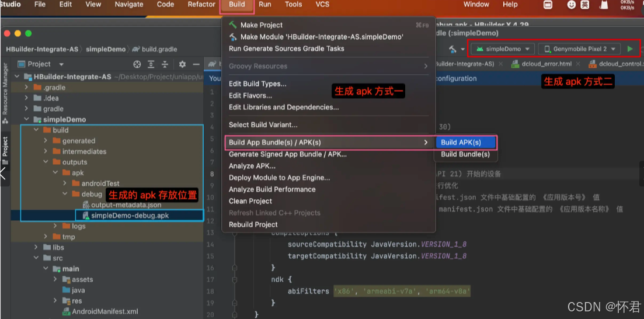Open the VCS menu
This screenshot has height=319, width=644.
322,5
